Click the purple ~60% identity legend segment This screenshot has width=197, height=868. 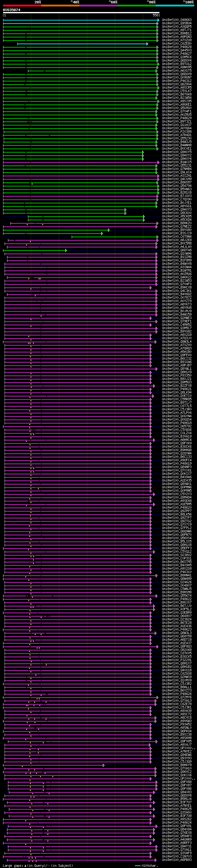[98, 6]
